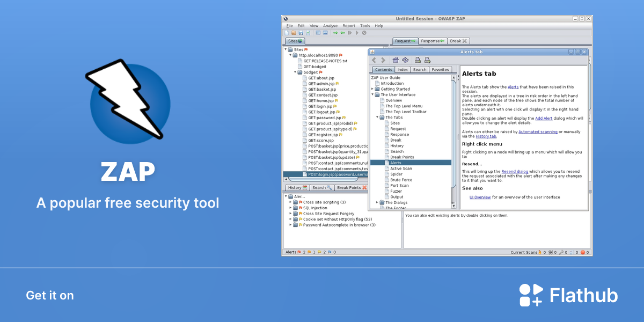Image resolution: width=644 pixels, height=322 pixels.
Task: Click the Page Setup icon in help toolbar
Action: pos(428,60)
